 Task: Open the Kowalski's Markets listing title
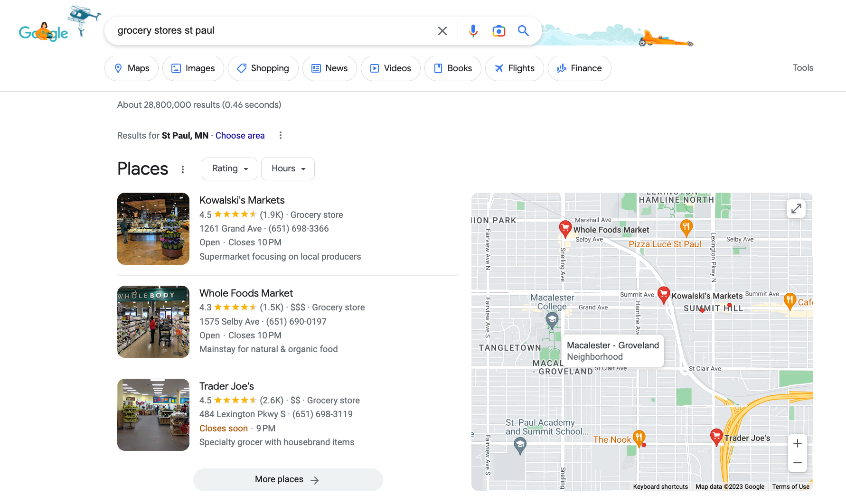tap(242, 200)
